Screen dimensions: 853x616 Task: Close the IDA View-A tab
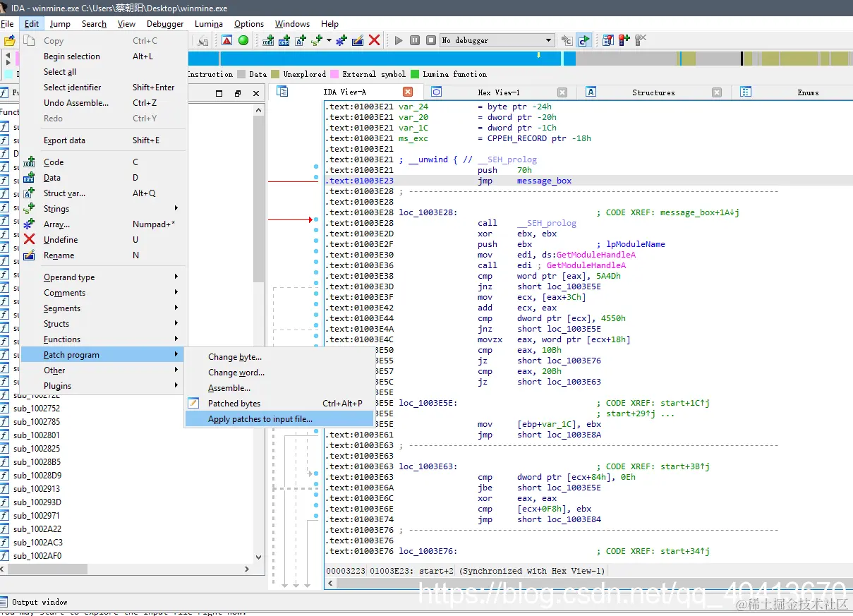(x=408, y=92)
